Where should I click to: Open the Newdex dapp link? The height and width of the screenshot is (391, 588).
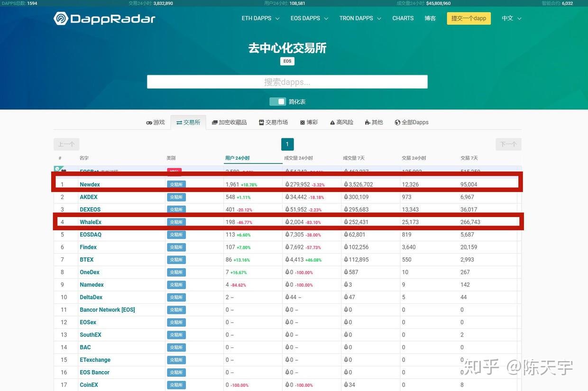(90, 184)
